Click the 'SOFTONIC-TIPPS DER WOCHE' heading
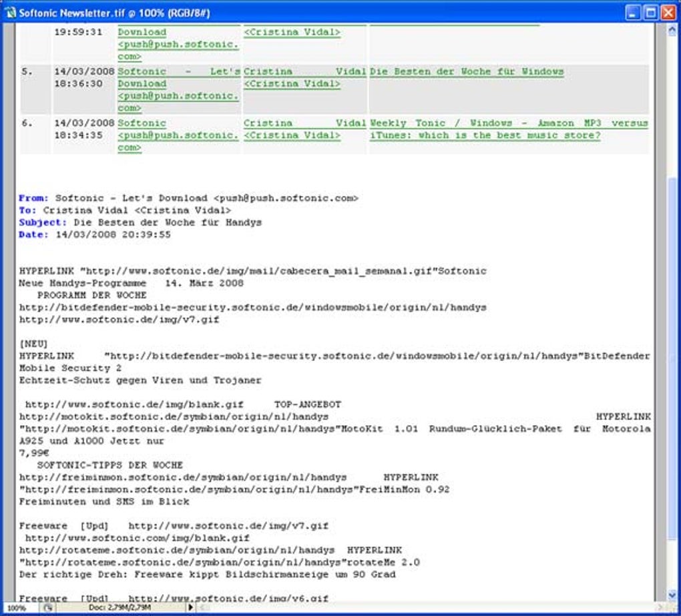The width and height of the screenshot is (681, 616). (110, 465)
